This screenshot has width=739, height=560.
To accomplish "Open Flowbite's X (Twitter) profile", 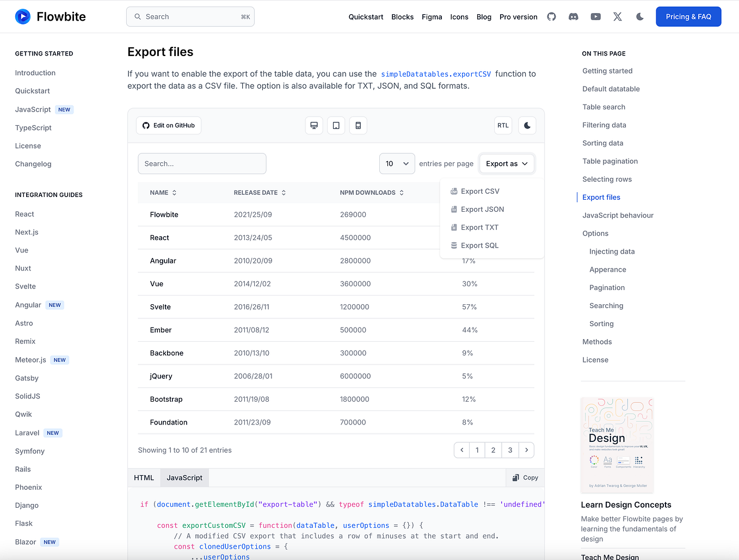I will pos(617,16).
